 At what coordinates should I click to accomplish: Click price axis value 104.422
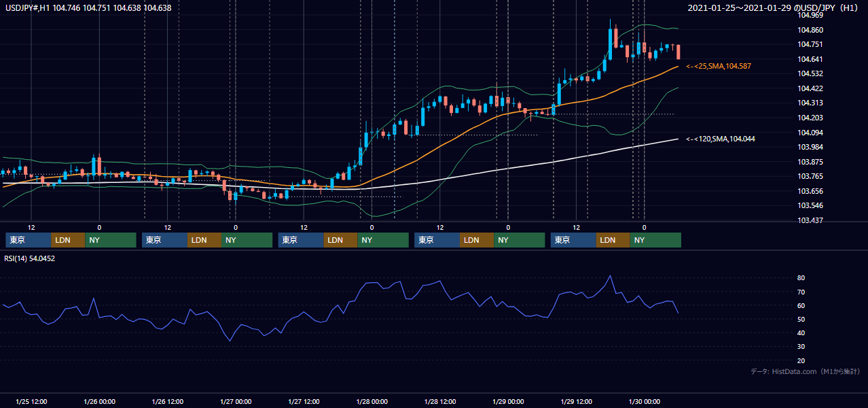(810, 88)
